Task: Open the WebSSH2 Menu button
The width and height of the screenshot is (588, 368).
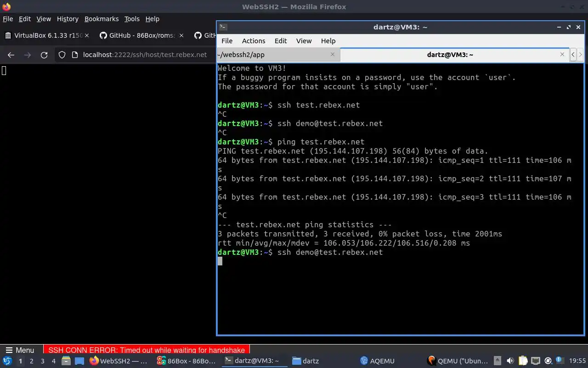Action: (20, 350)
